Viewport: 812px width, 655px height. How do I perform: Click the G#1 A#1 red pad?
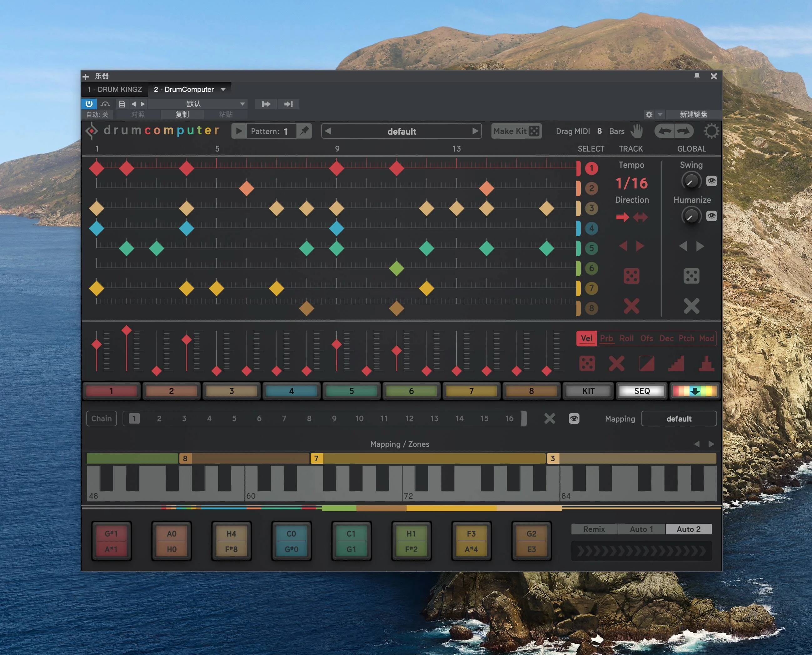pyautogui.click(x=111, y=542)
